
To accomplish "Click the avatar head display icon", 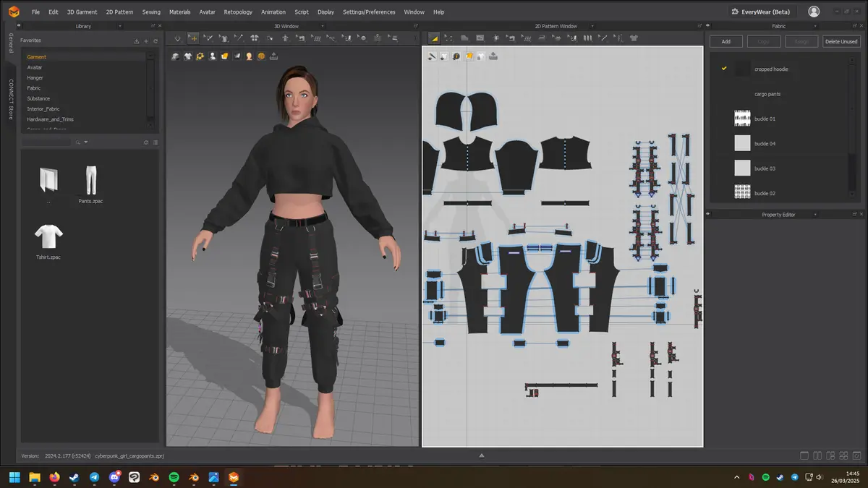I will click(x=249, y=56).
